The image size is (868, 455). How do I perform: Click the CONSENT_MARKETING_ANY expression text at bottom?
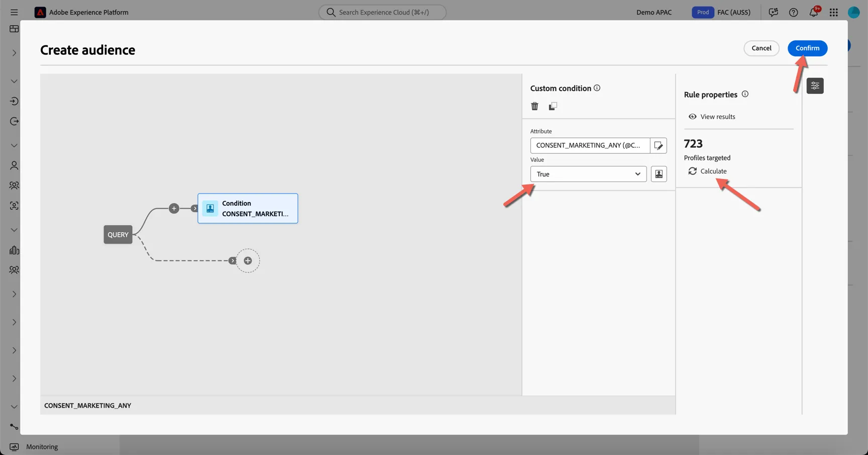(x=87, y=405)
